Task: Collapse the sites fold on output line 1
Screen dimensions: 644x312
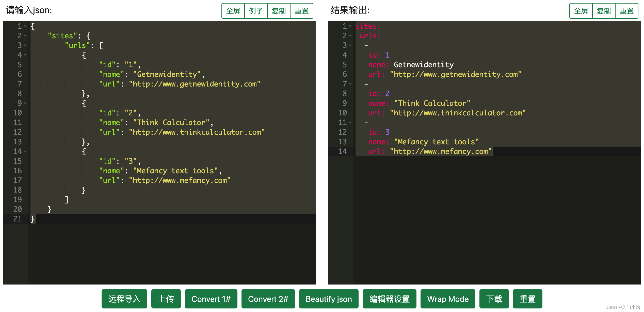Action: click(350, 26)
